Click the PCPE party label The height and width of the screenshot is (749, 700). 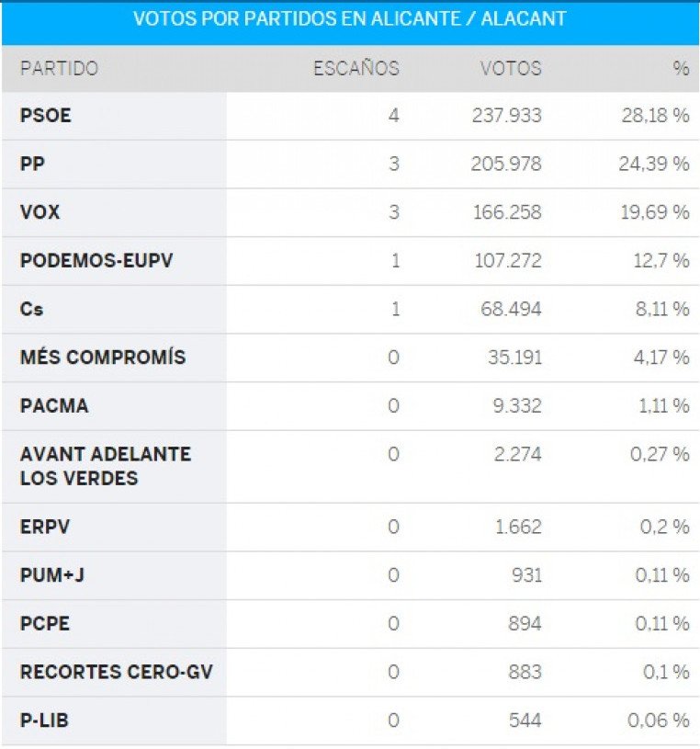(45, 624)
